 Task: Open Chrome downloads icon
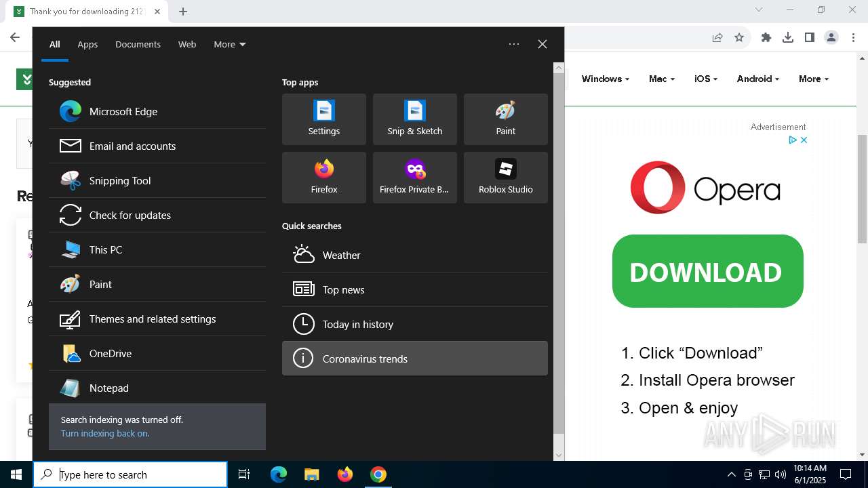point(788,37)
